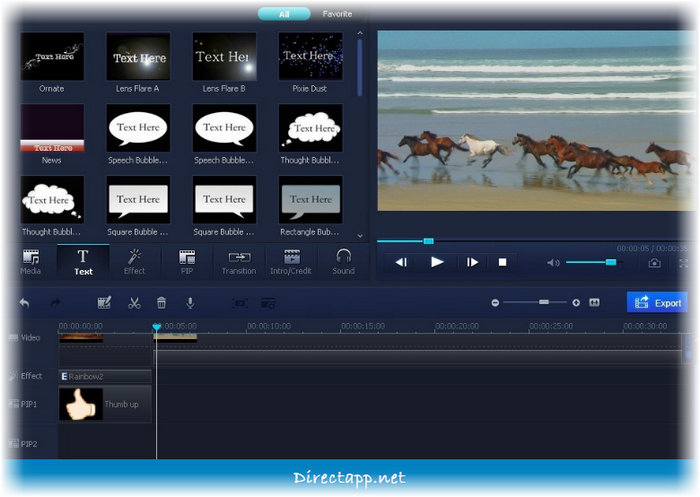Open the Intro/Credit tab
The width and height of the screenshot is (700, 497).
coord(291,262)
